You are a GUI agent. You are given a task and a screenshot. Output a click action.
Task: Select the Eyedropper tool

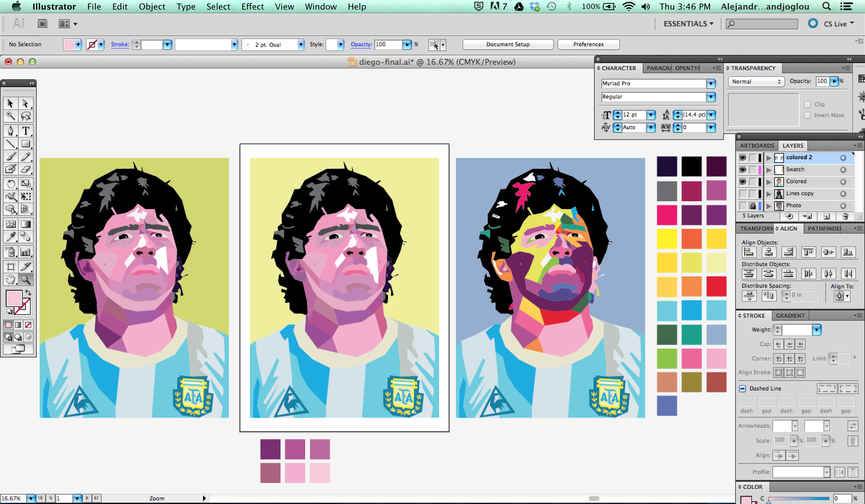(x=10, y=237)
